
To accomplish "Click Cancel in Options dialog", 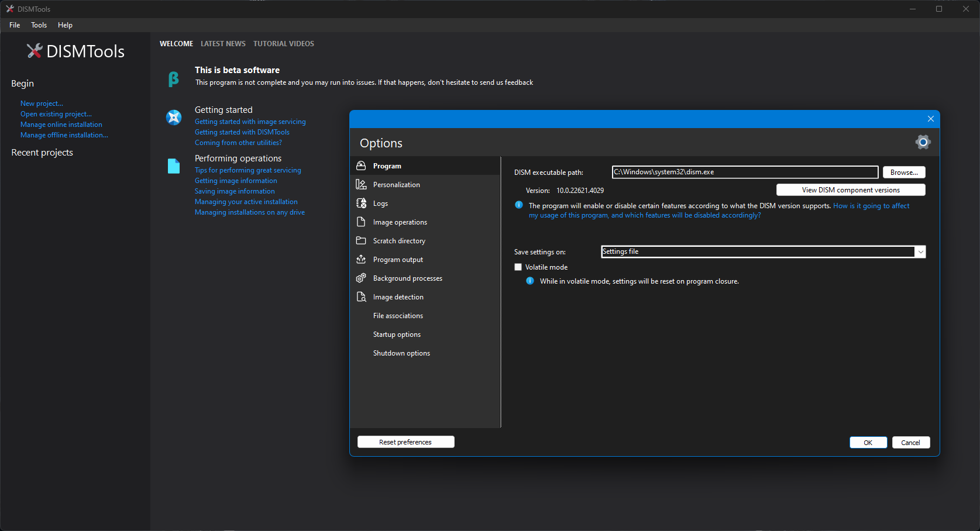I will tap(911, 442).
